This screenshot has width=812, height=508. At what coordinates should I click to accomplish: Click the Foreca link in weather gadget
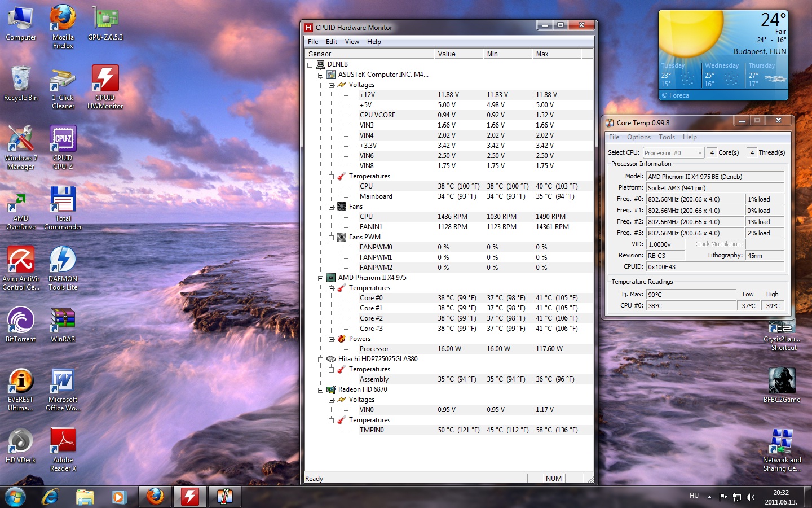click(675, 95)
